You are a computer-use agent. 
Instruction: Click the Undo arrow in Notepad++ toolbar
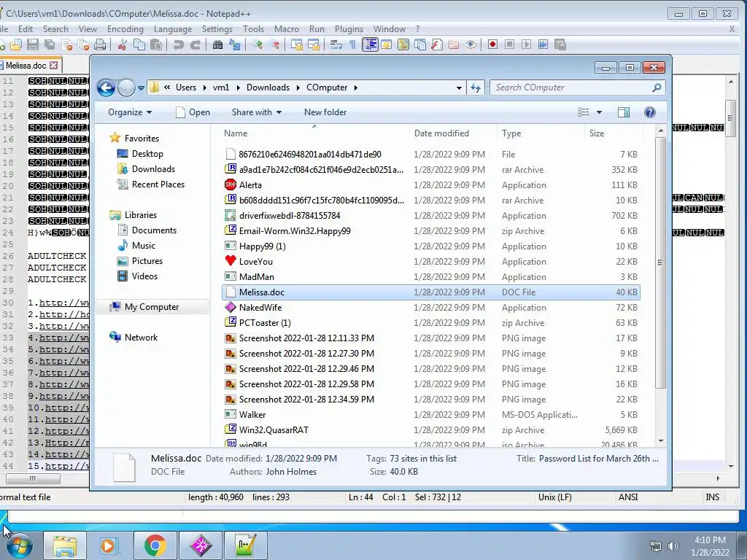click(178, 44)
